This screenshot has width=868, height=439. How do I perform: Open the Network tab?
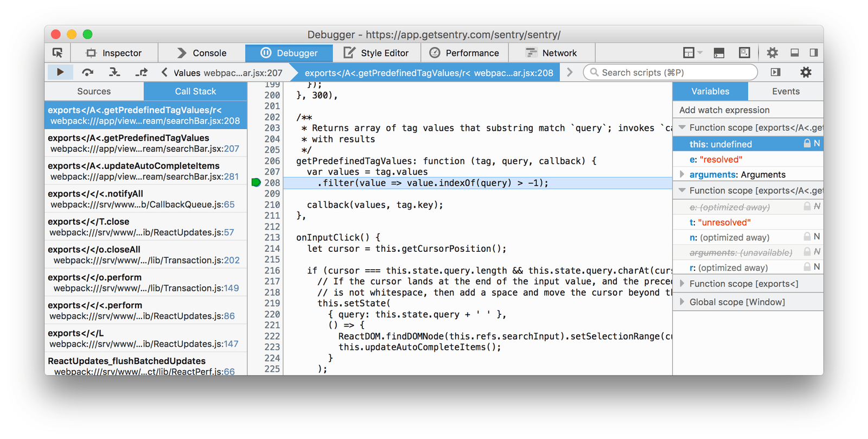tap(552, 53)
